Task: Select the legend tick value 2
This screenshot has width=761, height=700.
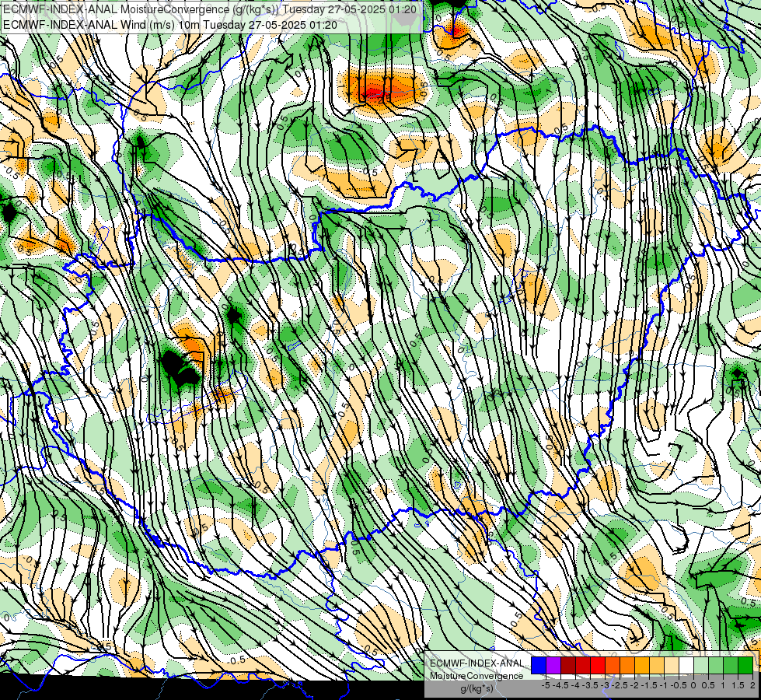Action: tap(752, 685)
